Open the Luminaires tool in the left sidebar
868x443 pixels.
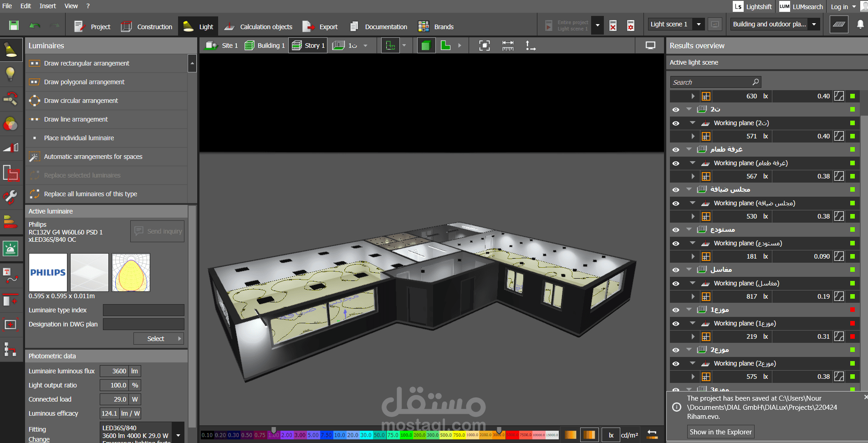pyautogui.click(x=10, y=50)
